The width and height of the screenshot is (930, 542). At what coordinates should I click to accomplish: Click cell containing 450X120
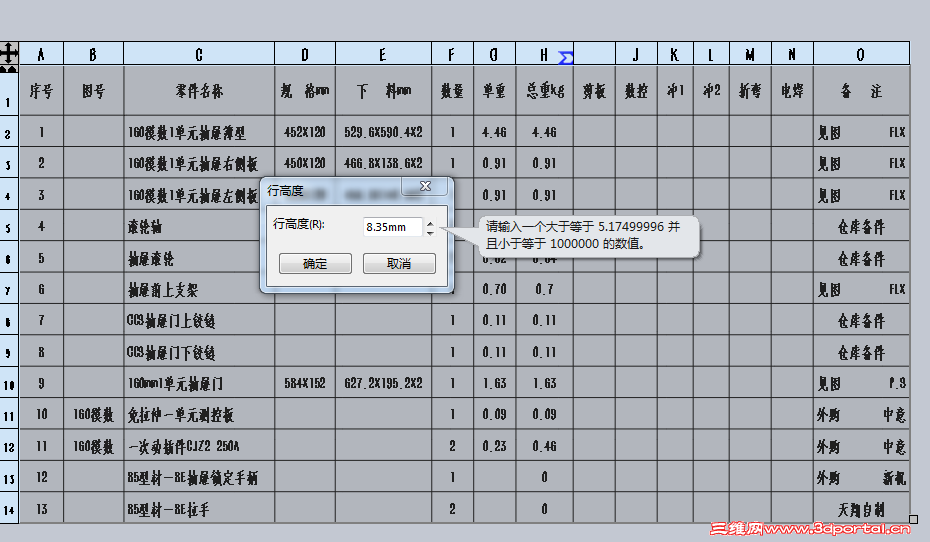(305, 162)
